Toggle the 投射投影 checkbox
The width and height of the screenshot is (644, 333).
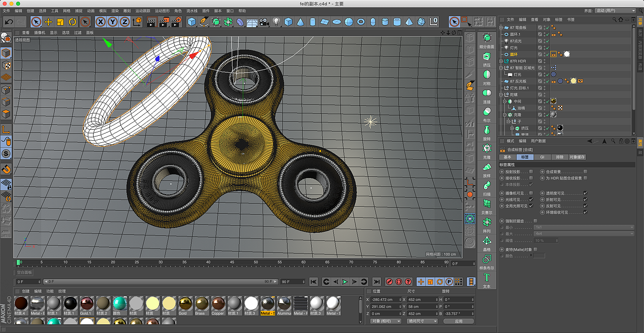pos(531,172)
